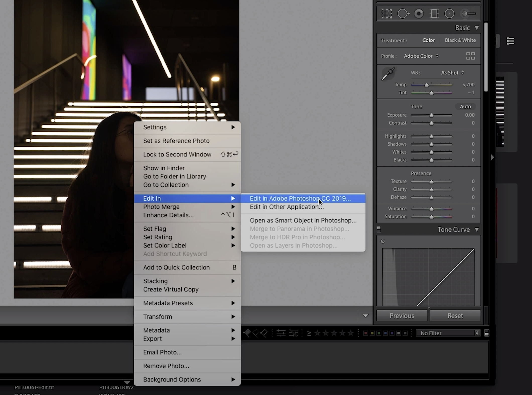Switch Treatment to Black & White
This screenshot has height=395, width=532.
(x=460, y=40)
